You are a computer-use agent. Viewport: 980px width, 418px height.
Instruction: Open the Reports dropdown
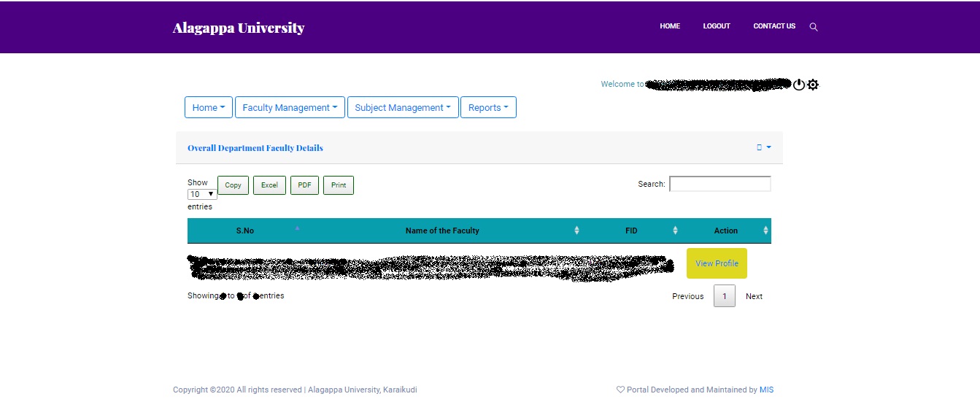[488, 107]
